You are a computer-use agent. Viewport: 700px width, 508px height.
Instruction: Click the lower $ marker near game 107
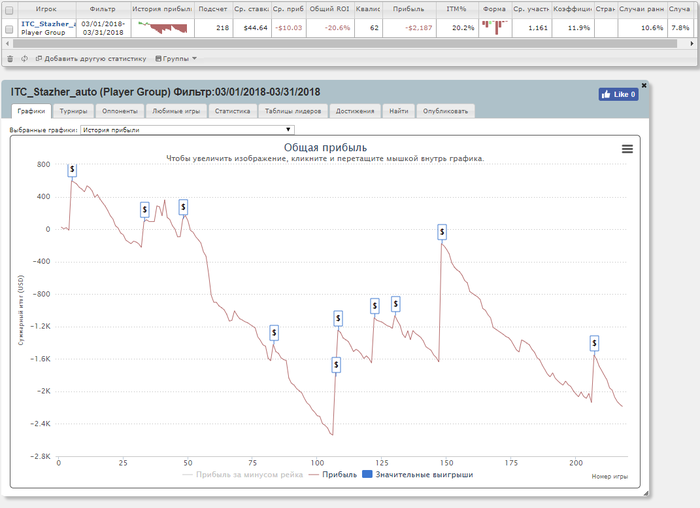coord(336,365)
